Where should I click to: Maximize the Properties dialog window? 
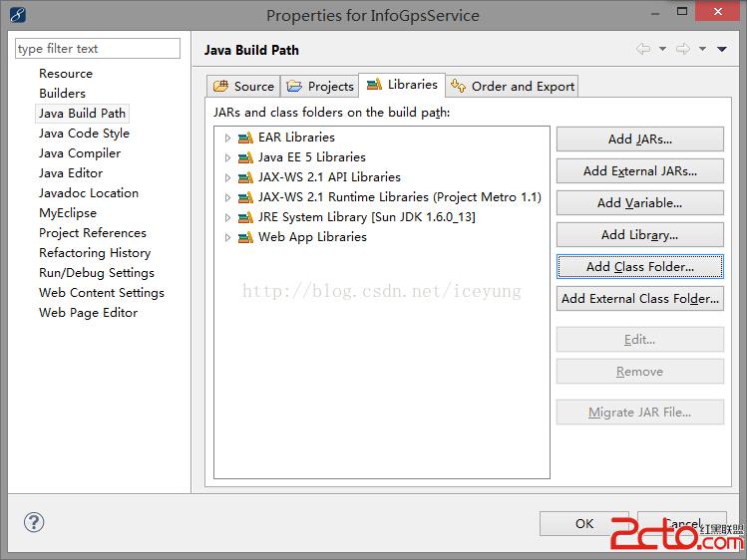click(682, 11)
